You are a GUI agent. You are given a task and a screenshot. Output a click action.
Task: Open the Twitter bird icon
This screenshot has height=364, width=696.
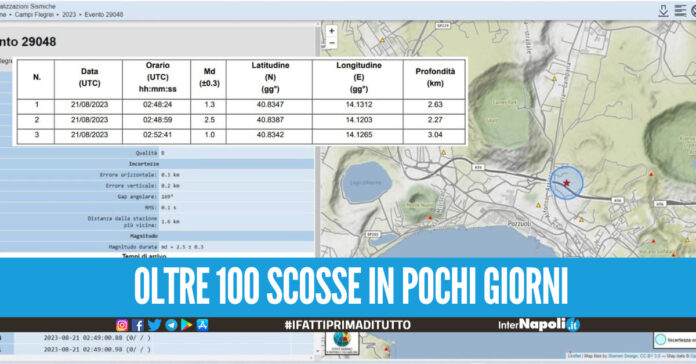(154, 325)
